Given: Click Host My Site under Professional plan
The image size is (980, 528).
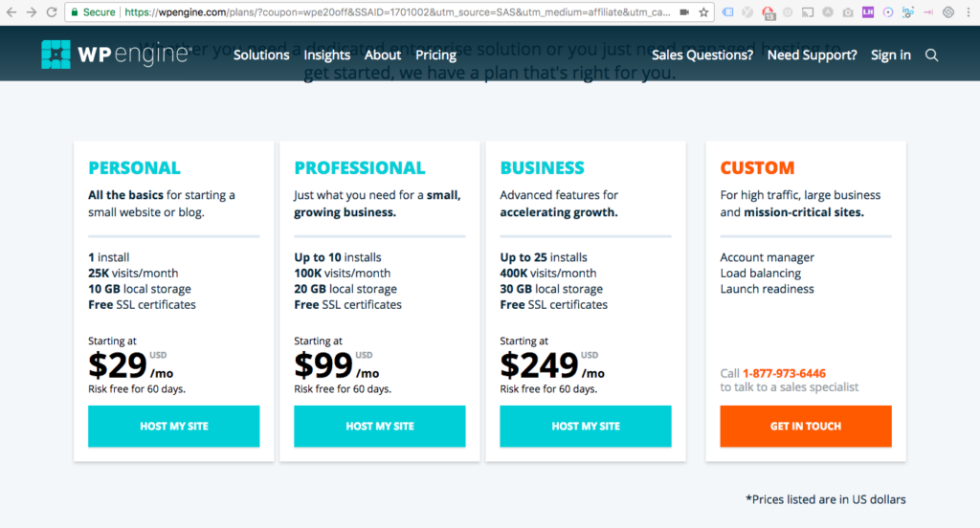Looking at the screenshot, I should (379, 427).
